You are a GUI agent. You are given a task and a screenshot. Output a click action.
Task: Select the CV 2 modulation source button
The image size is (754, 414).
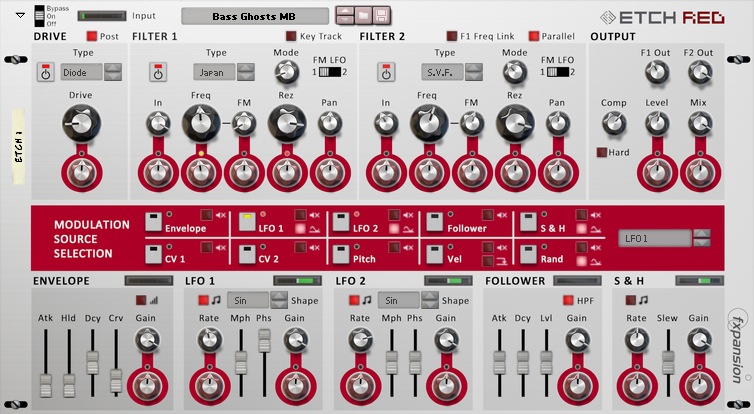click(247, 254)
